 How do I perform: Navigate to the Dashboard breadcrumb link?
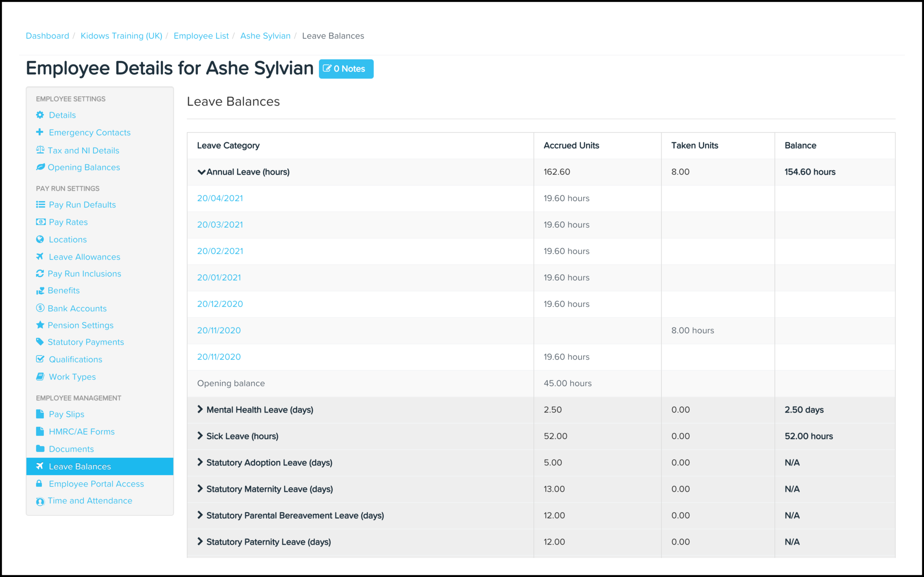click(x=47, y=36)
